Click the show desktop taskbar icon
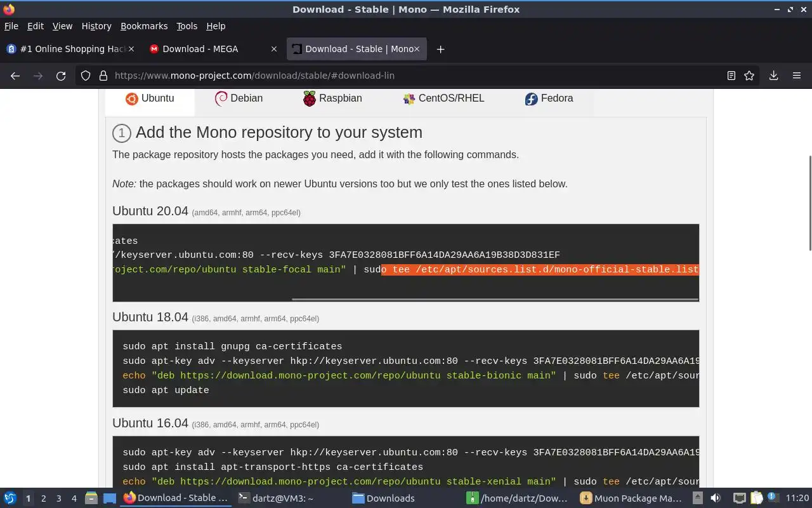Viewport: 812px width, 508px height. (109, 498)
